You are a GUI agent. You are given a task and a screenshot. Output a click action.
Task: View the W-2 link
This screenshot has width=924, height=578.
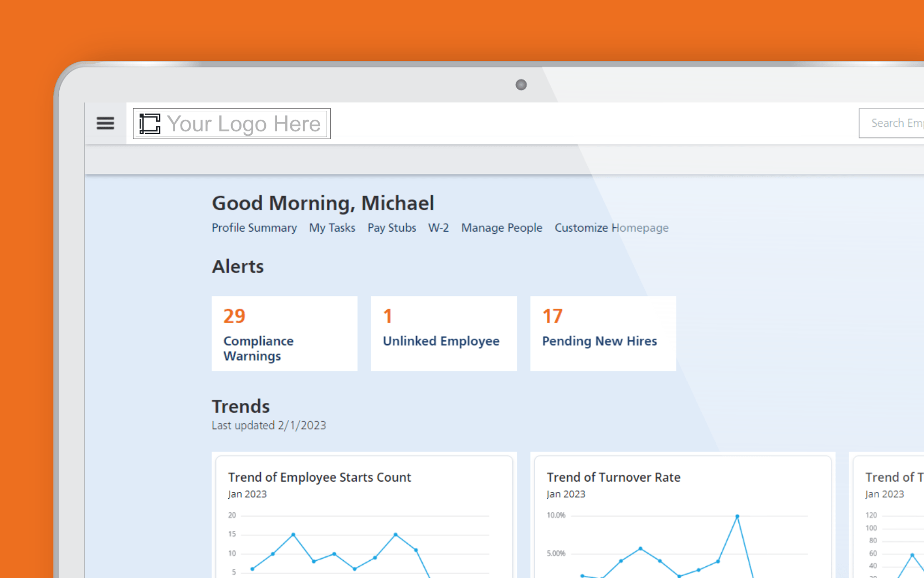[439, 228]
